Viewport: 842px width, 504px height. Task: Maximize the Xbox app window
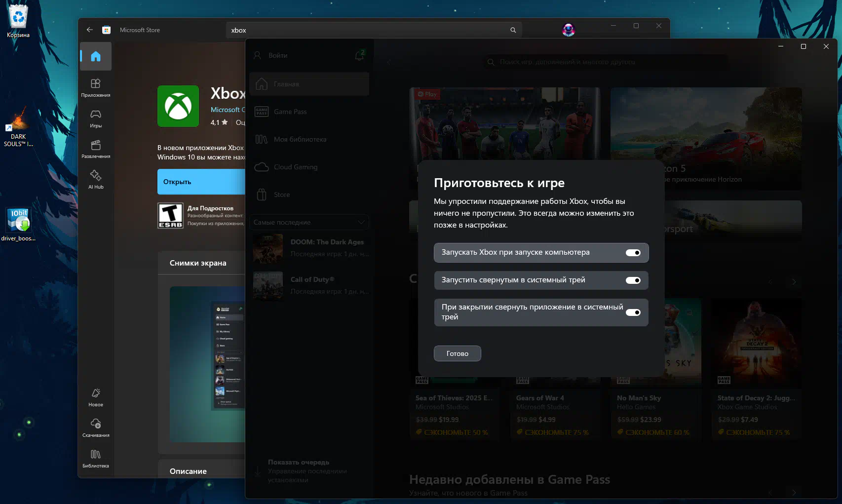tap(804, 46)
